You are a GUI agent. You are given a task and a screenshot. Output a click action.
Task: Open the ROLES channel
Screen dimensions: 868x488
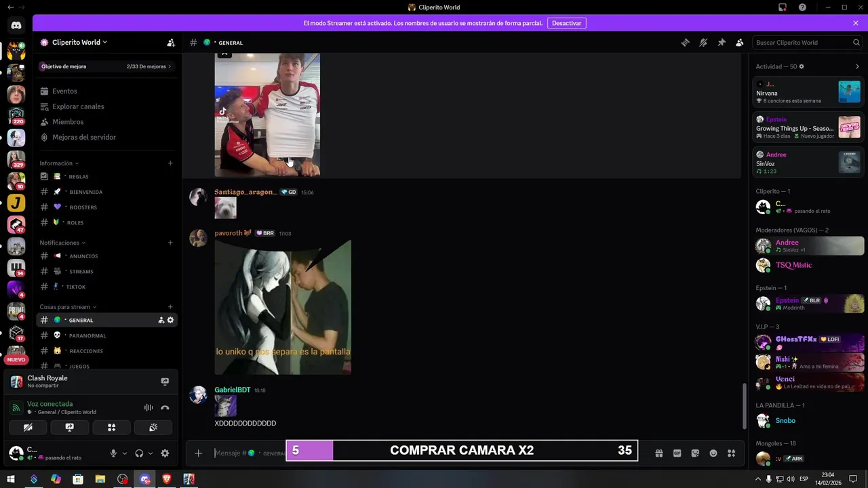(x=106, y=222)
